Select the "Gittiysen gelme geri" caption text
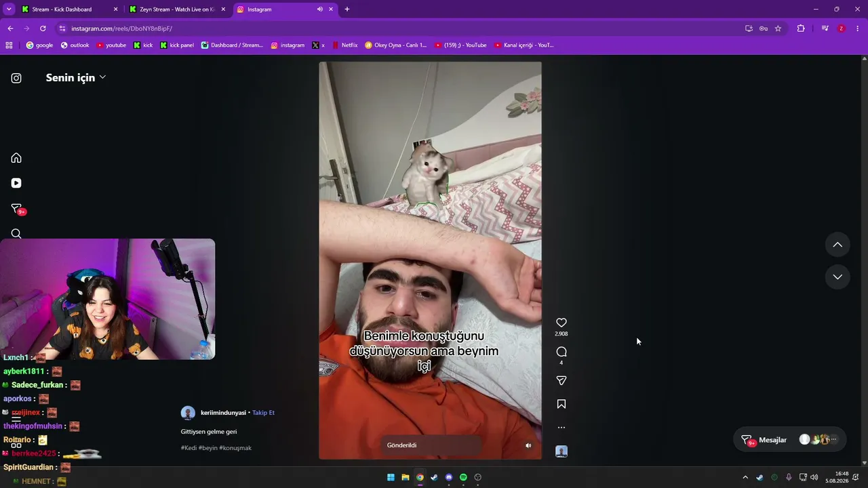This screenshot has width=868, height=488. (x=209, y=432)
